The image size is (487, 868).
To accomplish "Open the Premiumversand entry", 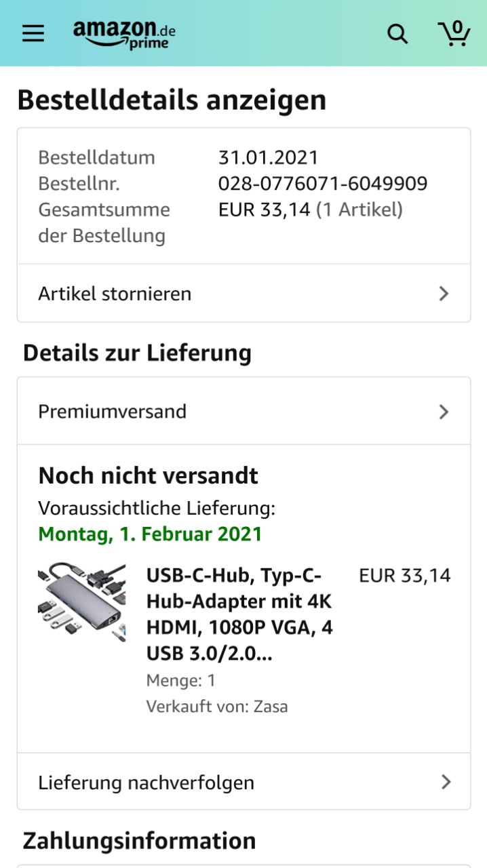I will coord(112,412).
